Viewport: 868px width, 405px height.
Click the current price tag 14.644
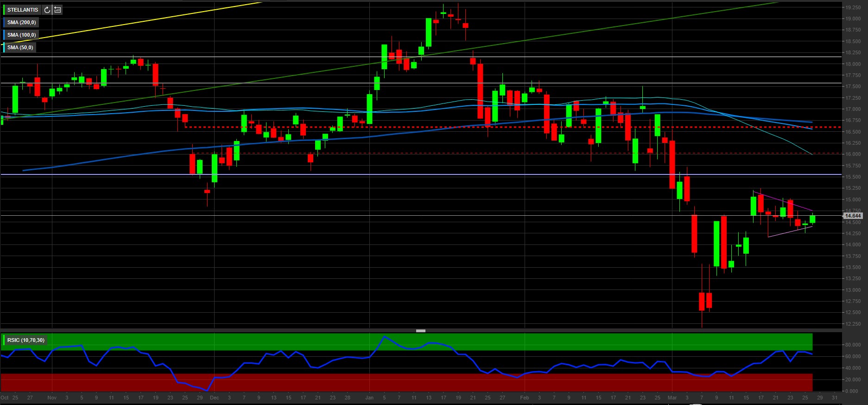[x=853, y=216]
